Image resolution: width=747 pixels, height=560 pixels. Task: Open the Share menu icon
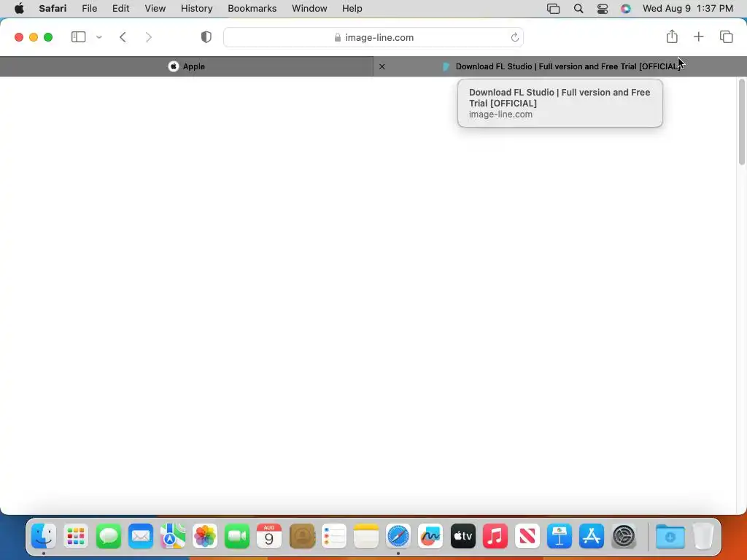(672, 36)
